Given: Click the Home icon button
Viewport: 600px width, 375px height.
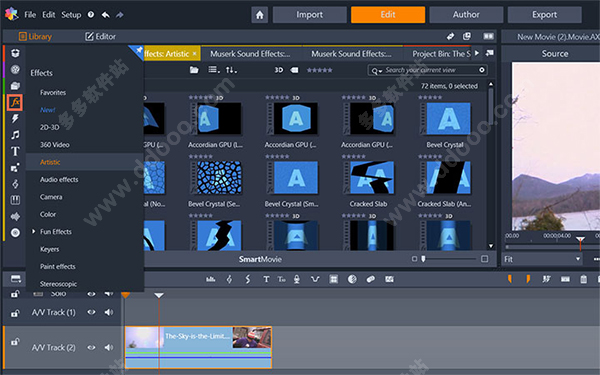Looking at the screenshot, I should pos(259,15).
